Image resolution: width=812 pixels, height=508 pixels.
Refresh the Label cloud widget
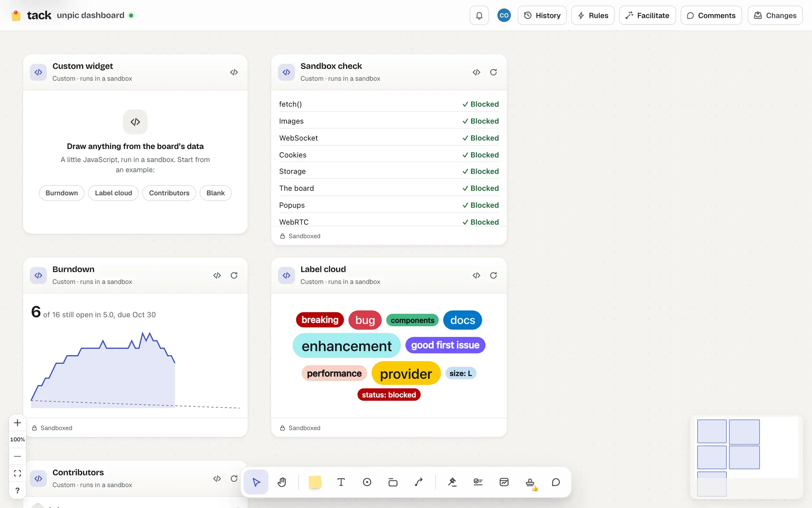493,275
